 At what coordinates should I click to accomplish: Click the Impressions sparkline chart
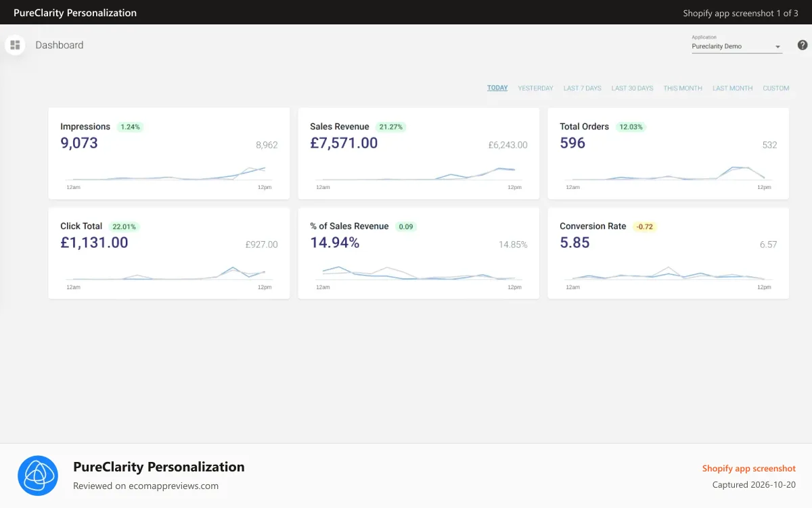pos(169,175)
